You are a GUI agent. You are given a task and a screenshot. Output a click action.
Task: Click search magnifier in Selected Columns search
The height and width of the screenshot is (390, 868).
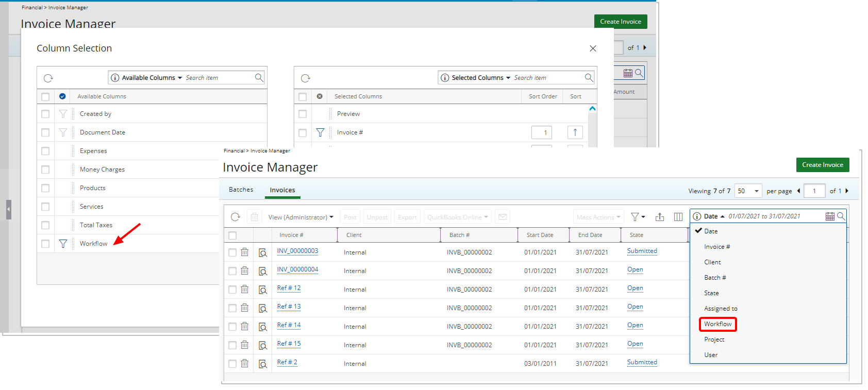pyautogui.click(x=589, y=77)
